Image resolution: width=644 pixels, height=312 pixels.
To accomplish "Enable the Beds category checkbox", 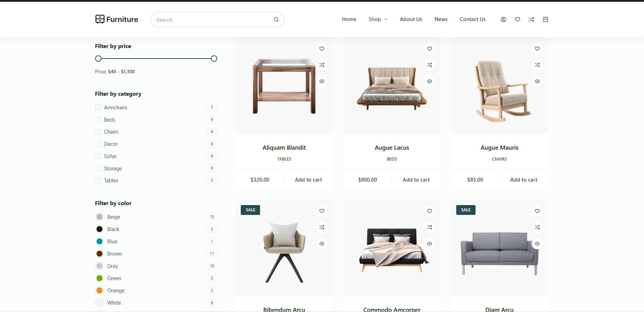I will pyautogui.click(x=98, y=120).
